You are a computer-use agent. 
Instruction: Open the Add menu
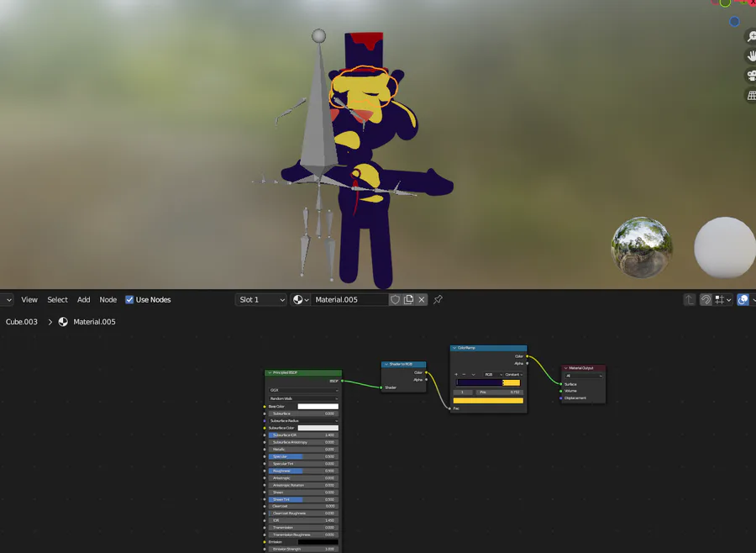click(x=83, y=300)
